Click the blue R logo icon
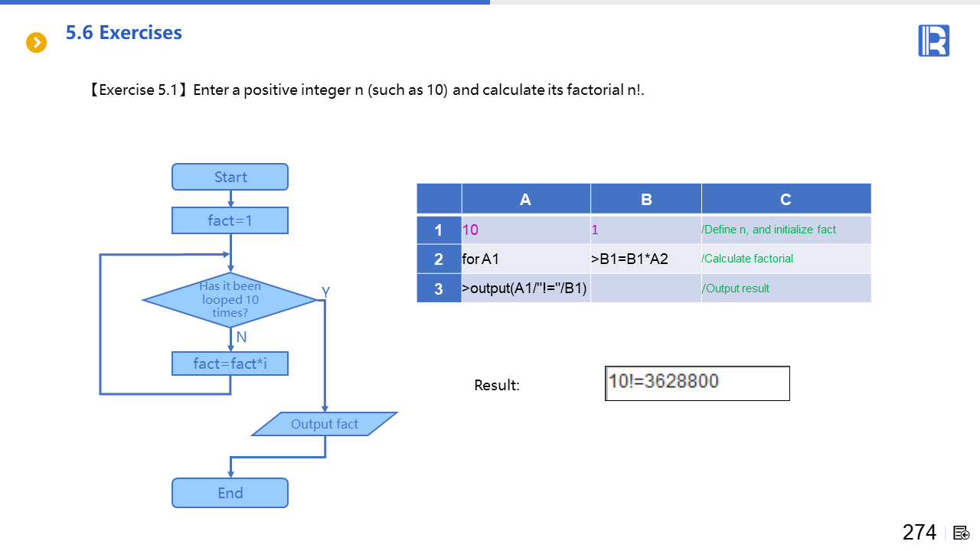The image size is (980, 551). coord(933,41)
